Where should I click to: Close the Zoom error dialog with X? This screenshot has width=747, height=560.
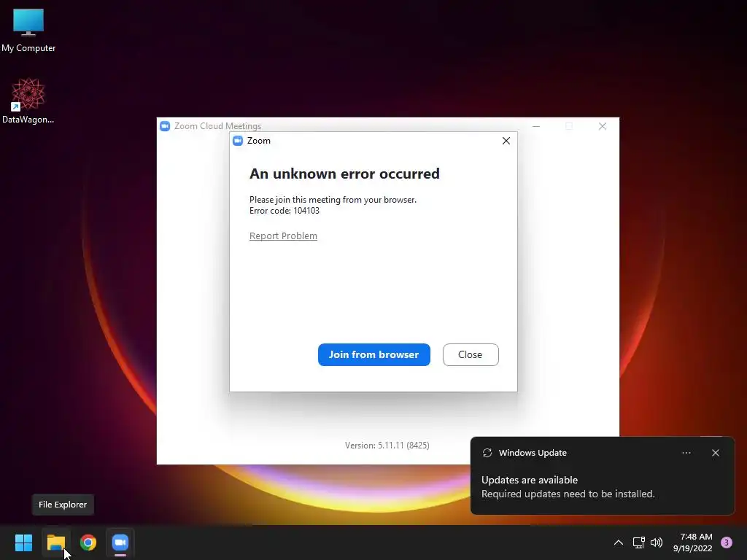(506, 141)
